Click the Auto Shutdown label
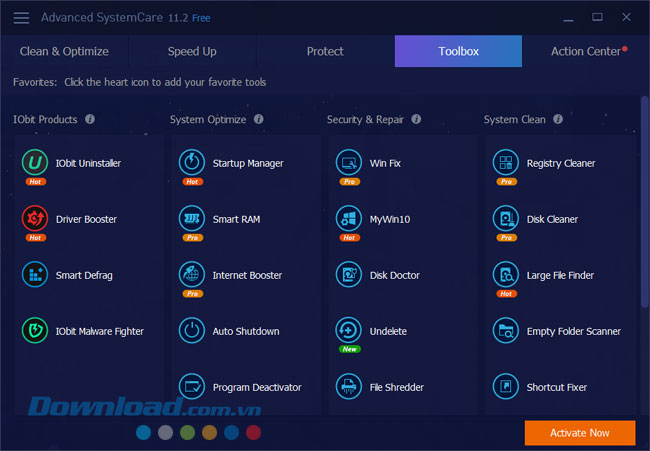 246,331
